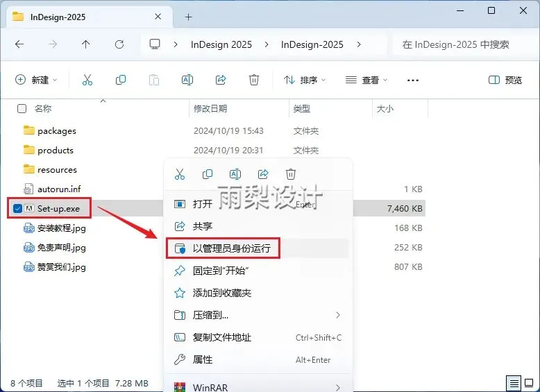
Task: Click the Delete trash icon in the toolbar
Action: point(254,80)
